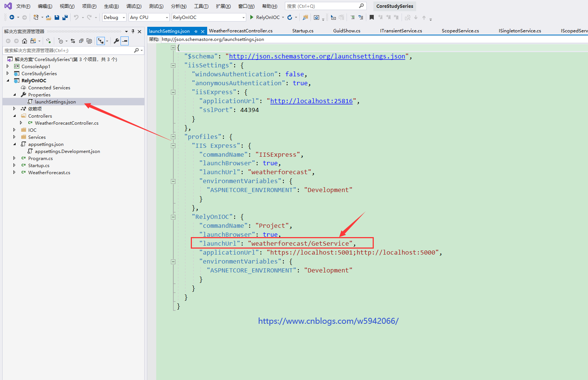Open the 调试(D) menu
588x380 pixels.
pos(134,6)
